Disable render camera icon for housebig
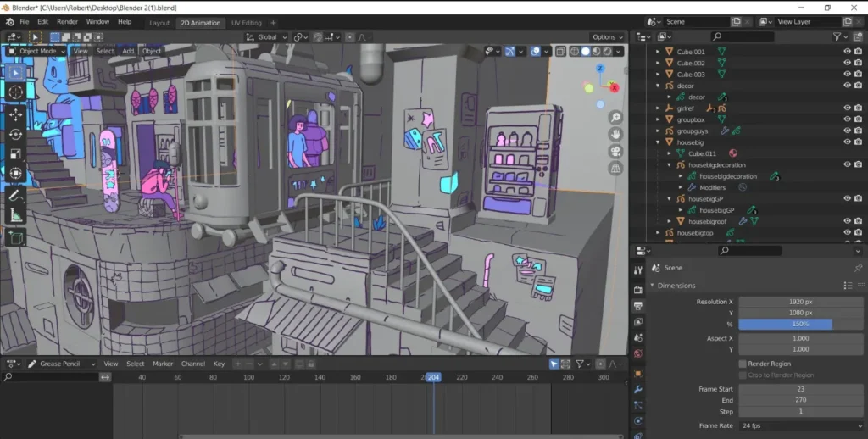The height and width of the screenshot is (439, 868). 858,142
